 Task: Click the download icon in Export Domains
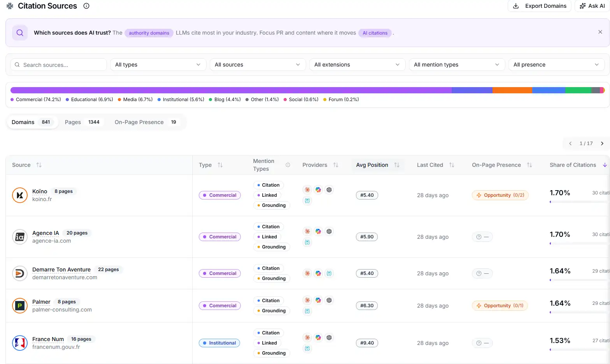[516, 6]
